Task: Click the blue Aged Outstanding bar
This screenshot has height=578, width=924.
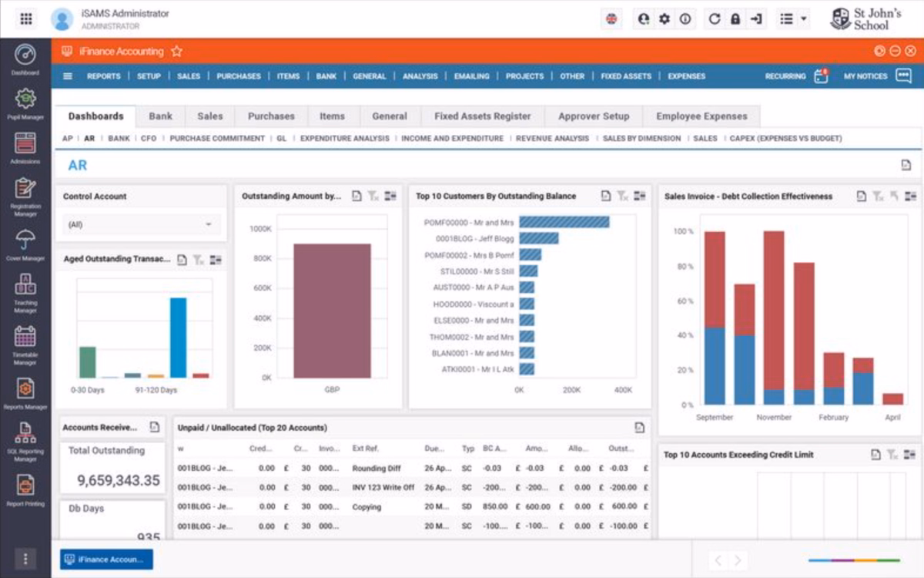Action: 178,338
